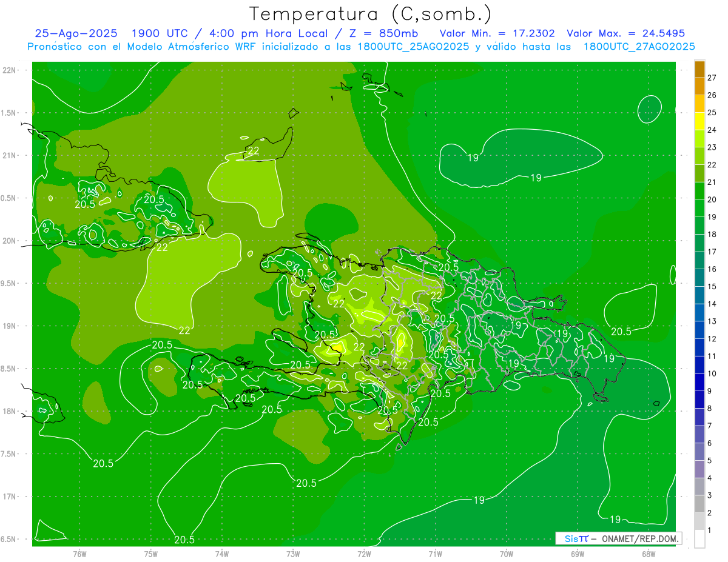Image resolution: width=728 pixels, height=562 pixels.
Task: Click the "70W" longitude axis label
Action: click(507, 554)
